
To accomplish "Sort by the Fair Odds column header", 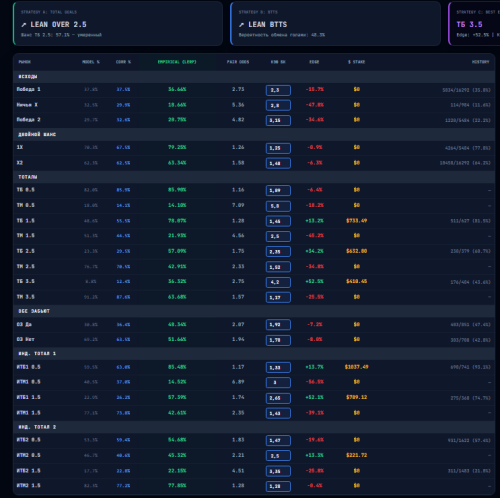I will coord(238,62).
